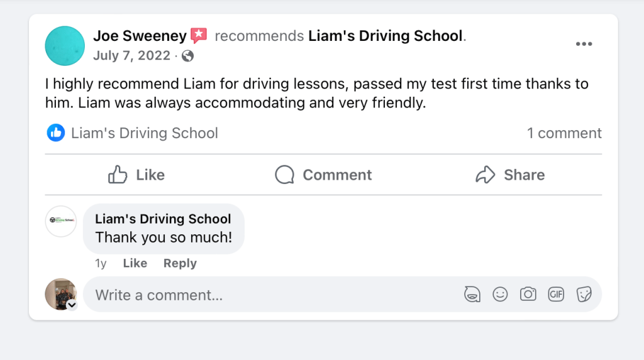Click the globe public audience icon
The width and height of the screenshot is (644, 360).
(x=187, y=56)
